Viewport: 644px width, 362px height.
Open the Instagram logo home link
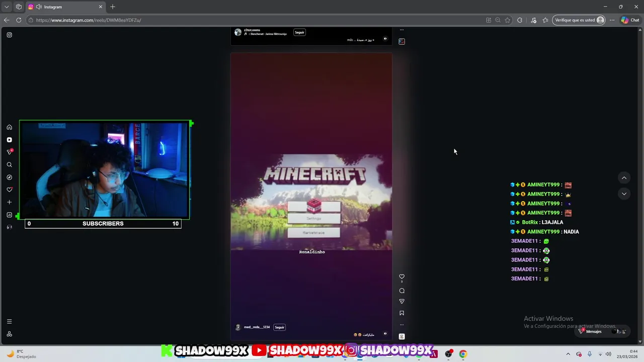(x=9, y=35)
